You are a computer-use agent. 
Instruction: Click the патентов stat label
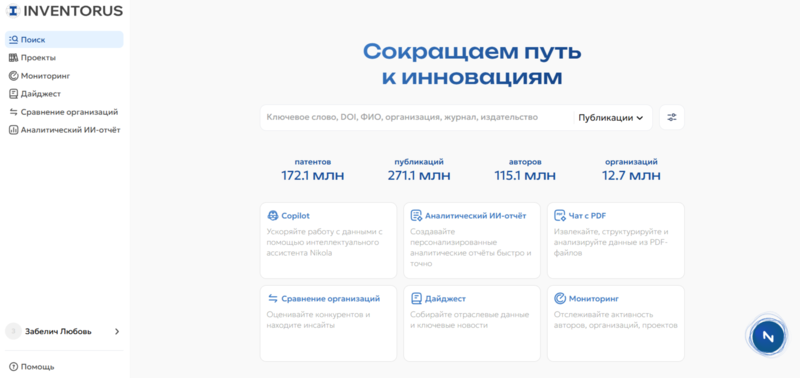click(313, 162)
